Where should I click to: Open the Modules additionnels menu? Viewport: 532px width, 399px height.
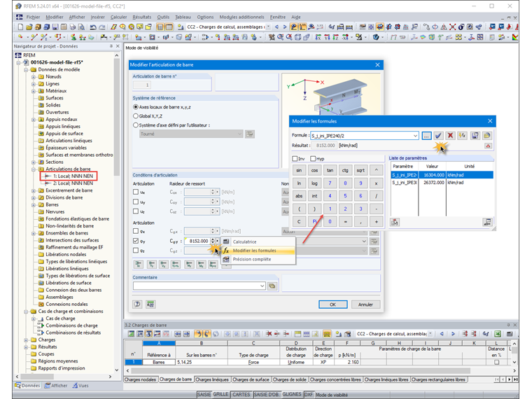pyautogui.click(x=241, y=17)
